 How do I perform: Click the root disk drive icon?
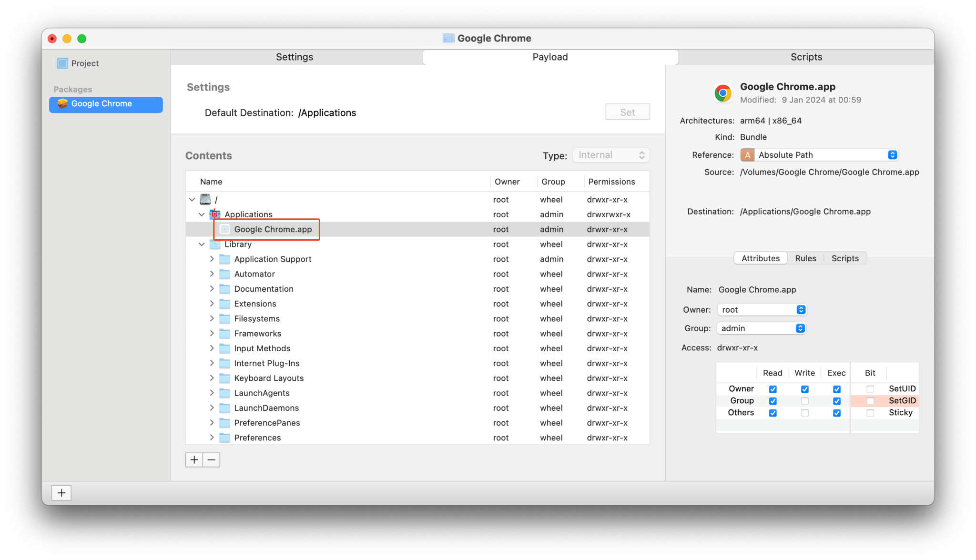(x=205, y=199)
